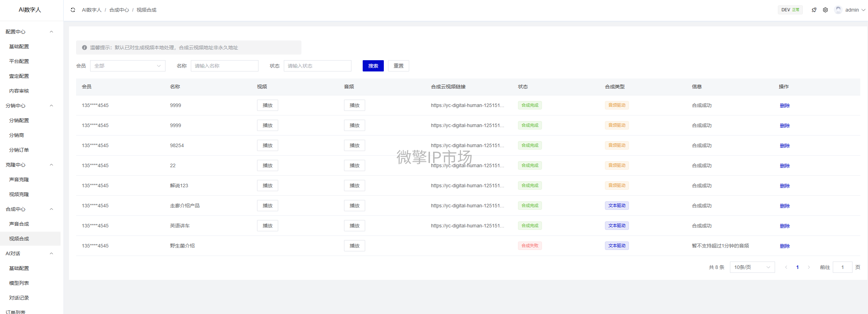868x314 pixels.
Task: Click the refresh icon beside the breadcrumb
Action: point(73,10)
